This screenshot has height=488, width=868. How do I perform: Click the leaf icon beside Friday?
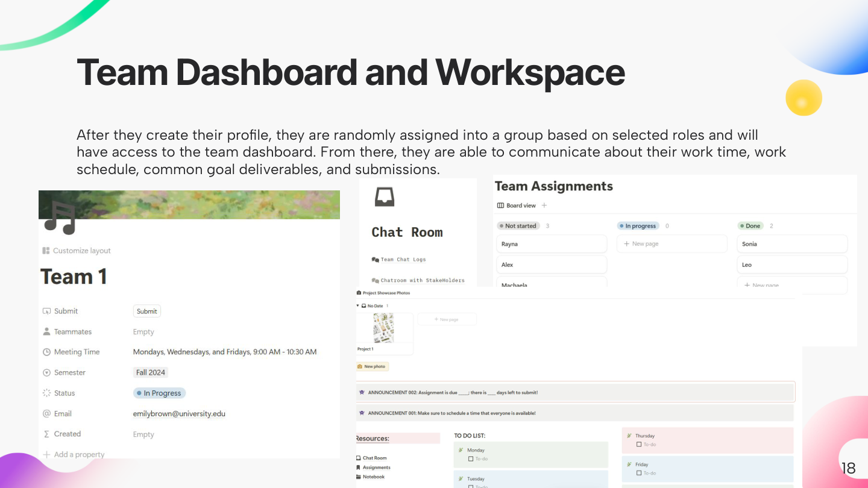point(629,465)
